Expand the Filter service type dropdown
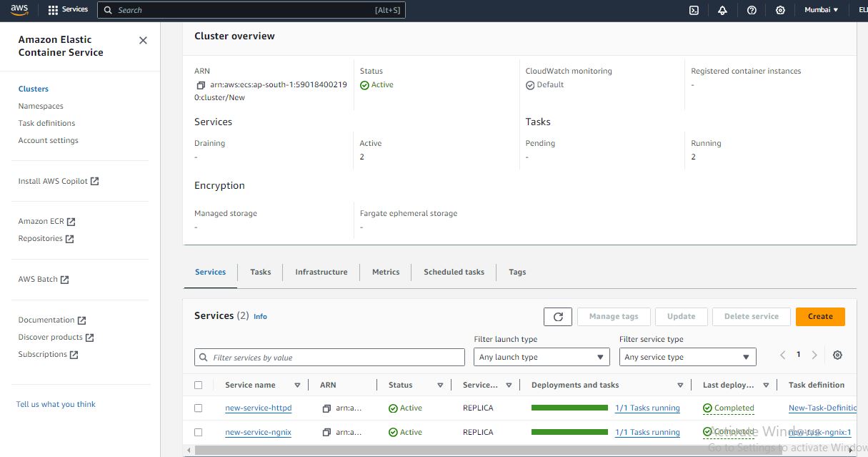 (687, 357)
